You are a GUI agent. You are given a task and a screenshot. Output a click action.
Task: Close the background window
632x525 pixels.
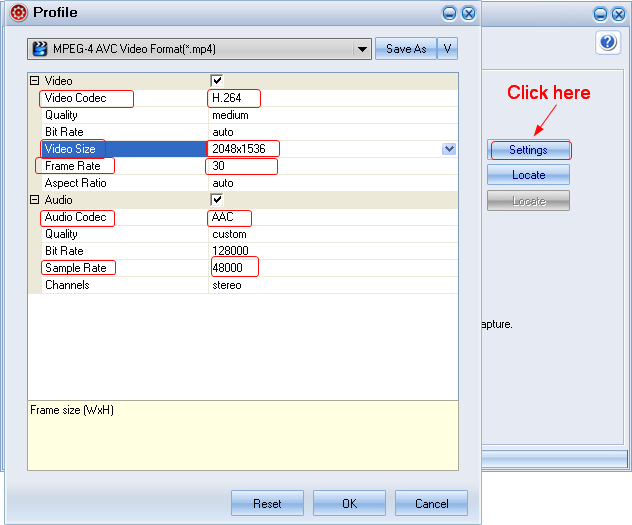[x=618, y=14]
